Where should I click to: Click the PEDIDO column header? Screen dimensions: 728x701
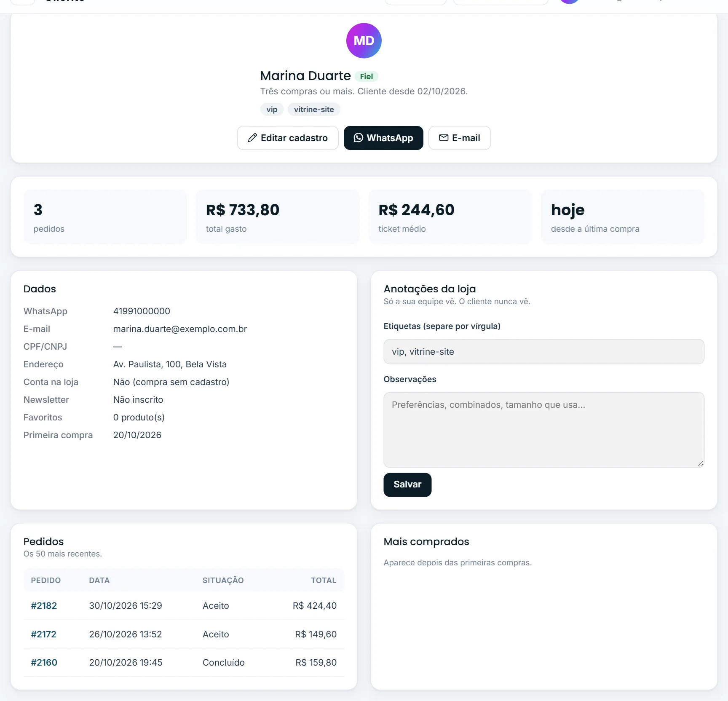46,581
